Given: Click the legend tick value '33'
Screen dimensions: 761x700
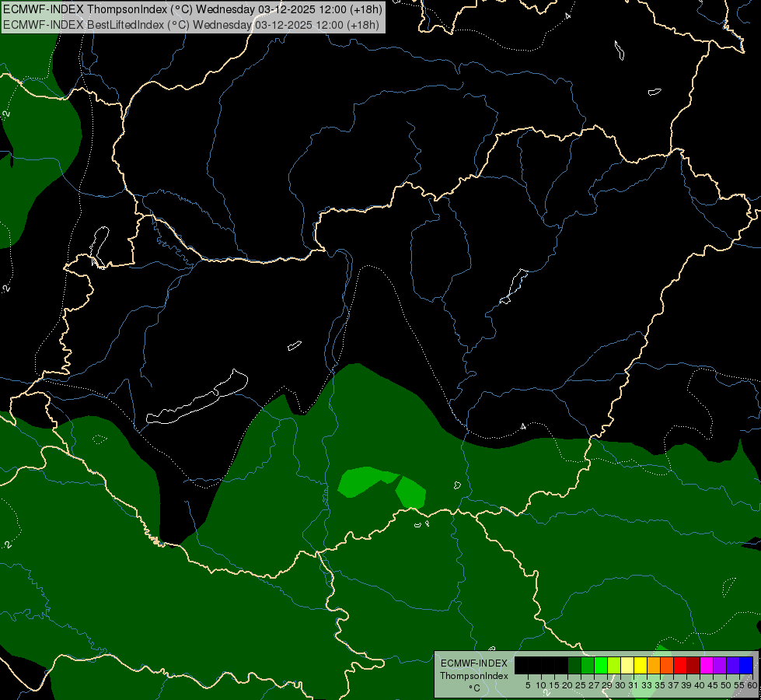Looking at the screenshot, I should (x=647, y=685).
